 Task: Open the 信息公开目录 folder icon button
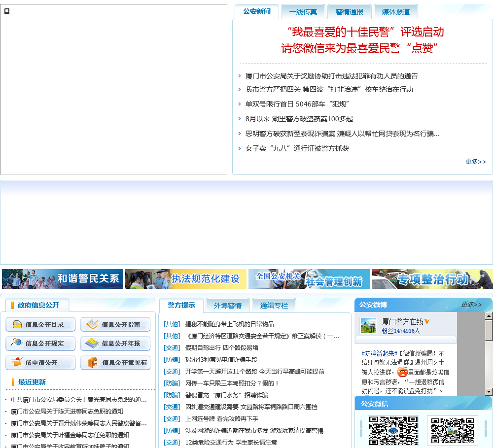coord(40,324)
